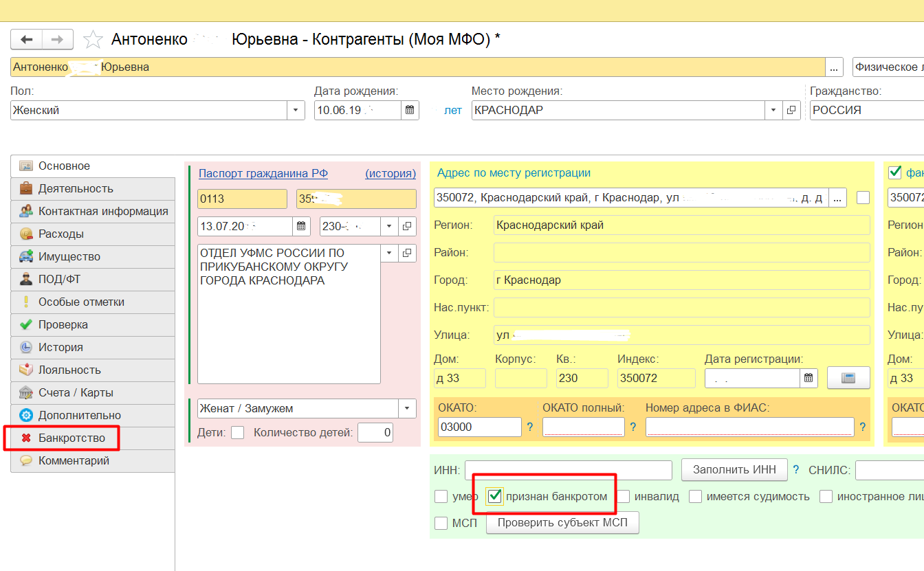
Task: Click the Индекс field 350072
Action: 657,378
